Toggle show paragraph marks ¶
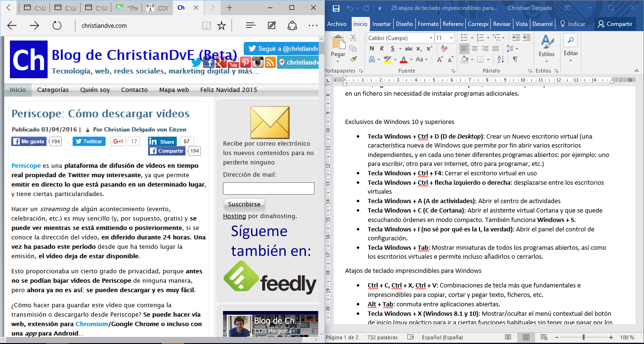Viewport: 644px width, 344px height. point(515,59)
